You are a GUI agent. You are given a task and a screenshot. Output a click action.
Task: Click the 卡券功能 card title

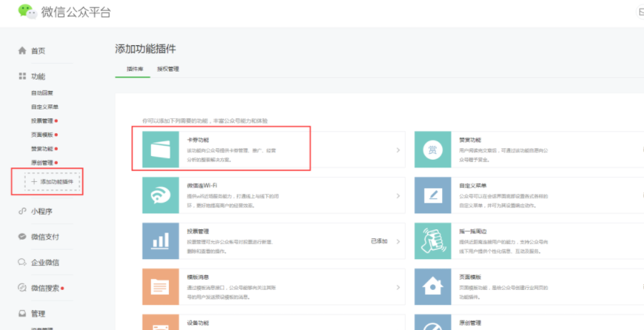pyautogui.click(x=198, y=140)
